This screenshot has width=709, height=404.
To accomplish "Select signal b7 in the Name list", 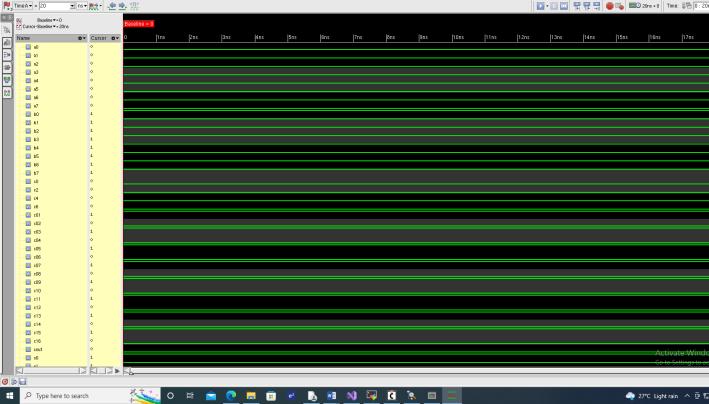I will 36,173.
